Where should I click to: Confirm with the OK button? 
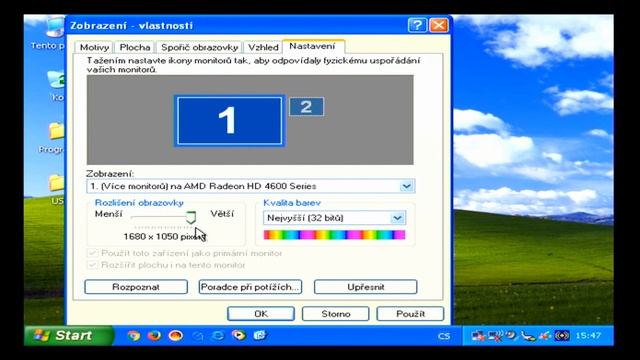(x=261, y=314)
